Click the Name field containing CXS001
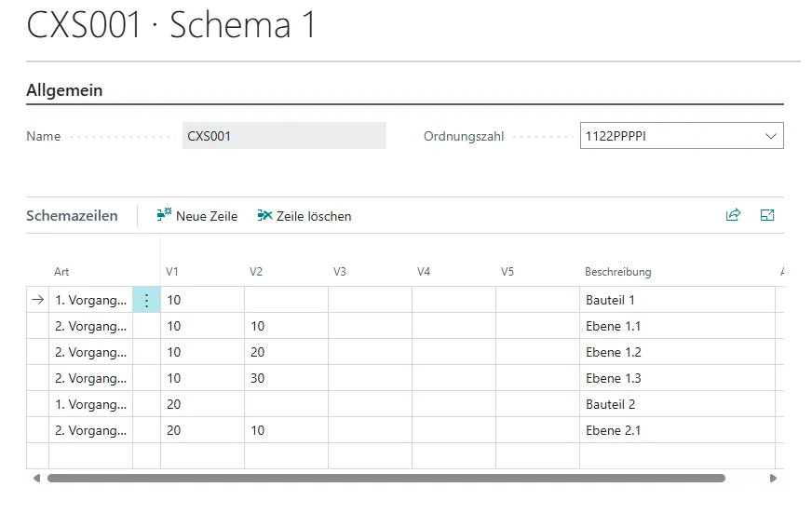The image size is (812, 514). coord(284,136)
